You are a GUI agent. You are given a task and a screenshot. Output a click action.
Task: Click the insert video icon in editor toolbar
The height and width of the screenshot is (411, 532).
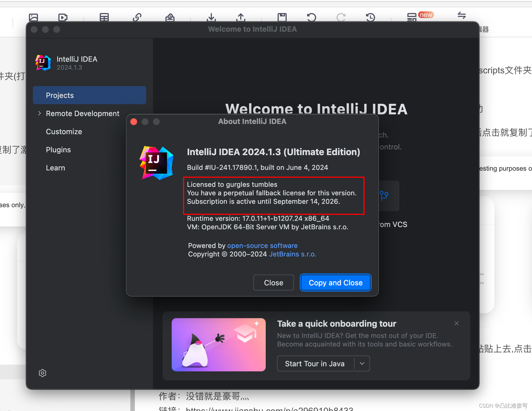[63, 18]
